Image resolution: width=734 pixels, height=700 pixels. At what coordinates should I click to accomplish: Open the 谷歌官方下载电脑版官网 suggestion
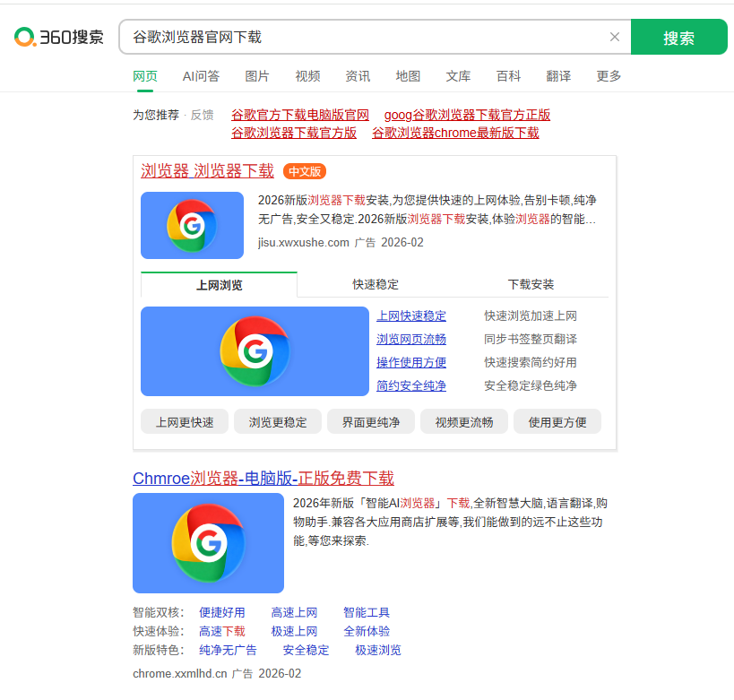point(300,115)
